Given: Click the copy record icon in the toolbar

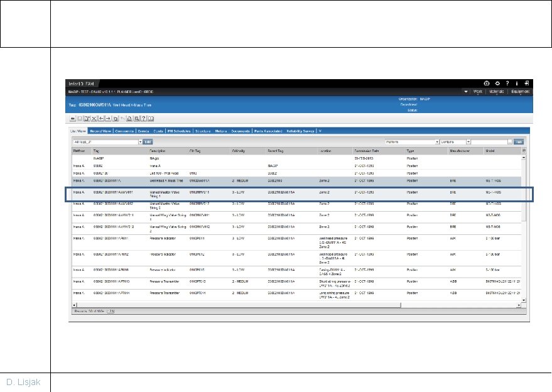Looking at the screenshot, I should point(115,119).
